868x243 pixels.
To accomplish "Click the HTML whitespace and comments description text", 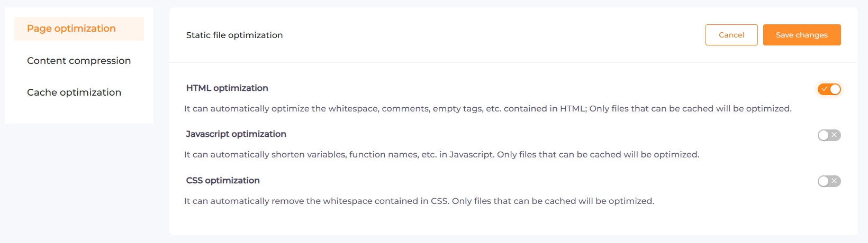I will tap(488, 108).
